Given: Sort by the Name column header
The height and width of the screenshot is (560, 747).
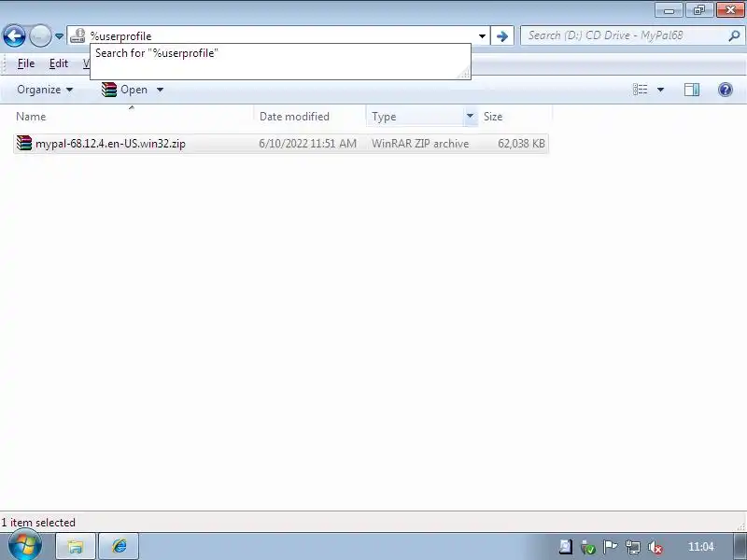Looking at the screenshot, I should pyautogui.click(x=134, y=117).
